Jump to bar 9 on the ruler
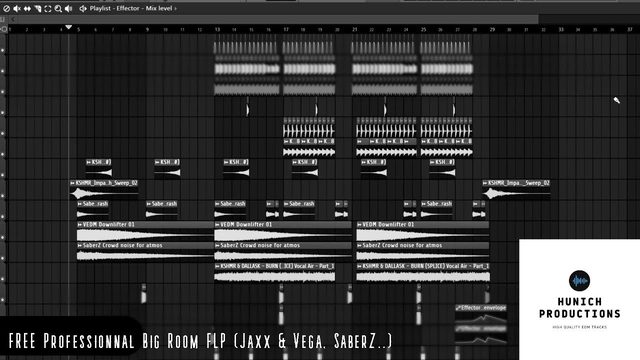Viewport: 640px width, 360px height. pyautogui.click(x=147, y=29)
